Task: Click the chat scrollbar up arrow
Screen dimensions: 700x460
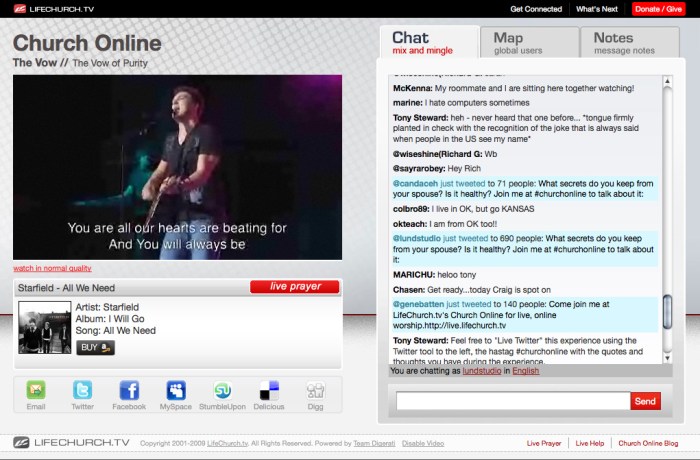Action: click(x=667, y=81)
